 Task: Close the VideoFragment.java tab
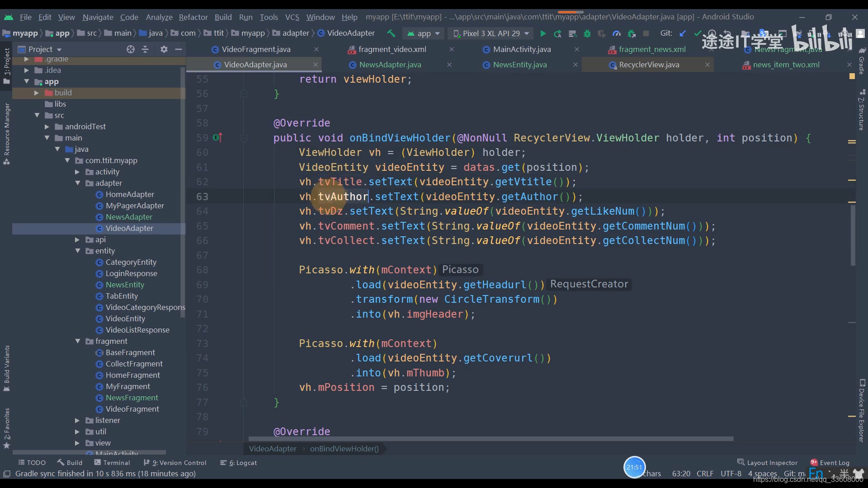point(316,49)
